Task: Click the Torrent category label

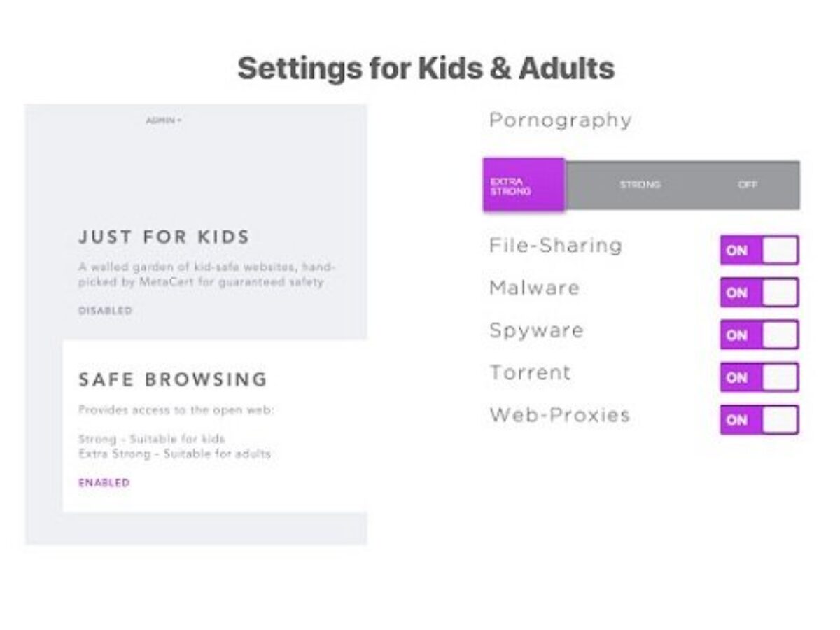Action: pos(530,372)
